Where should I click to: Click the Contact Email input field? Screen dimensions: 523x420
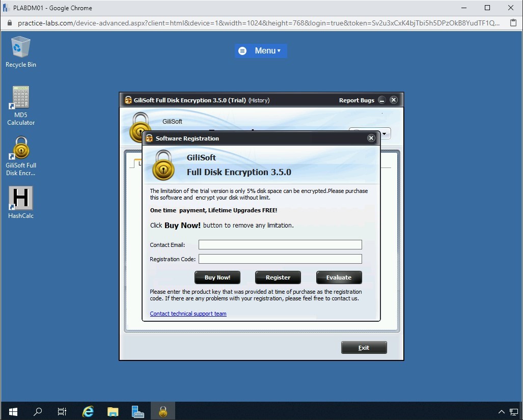pyautogui.click(x=280, y=245)
